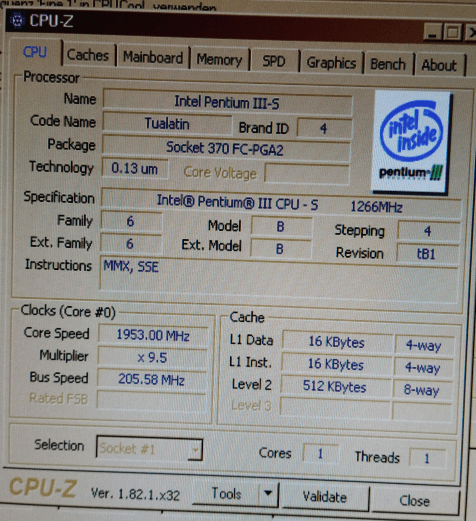
Task: Click the Close button at bottom
Action: click(414, 501)
